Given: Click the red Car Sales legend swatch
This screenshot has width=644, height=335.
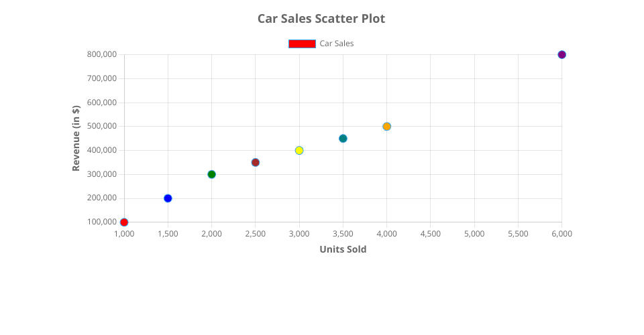Looking at the screenshot, I should pyautogui.click(x=302, y=44).
